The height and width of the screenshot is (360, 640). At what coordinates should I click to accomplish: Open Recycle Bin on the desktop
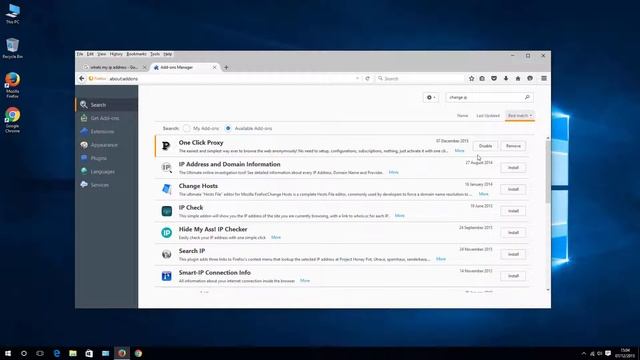point(12,48)
